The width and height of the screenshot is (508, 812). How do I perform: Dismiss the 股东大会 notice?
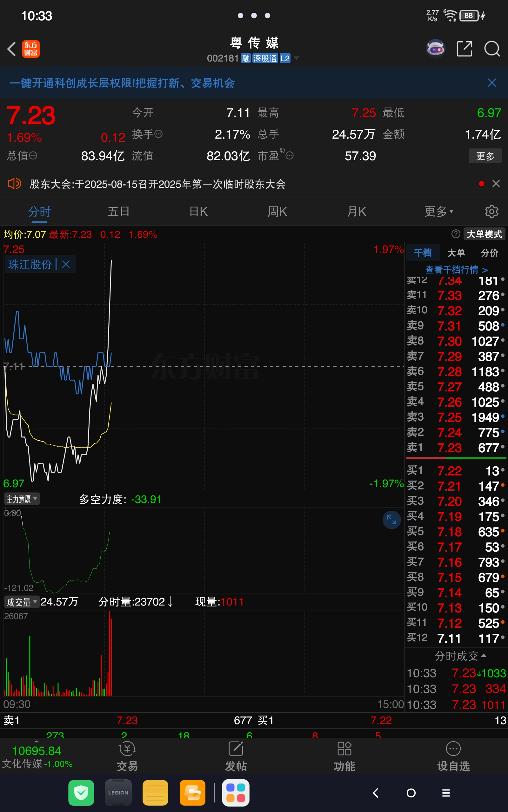[x=496, y=184]
